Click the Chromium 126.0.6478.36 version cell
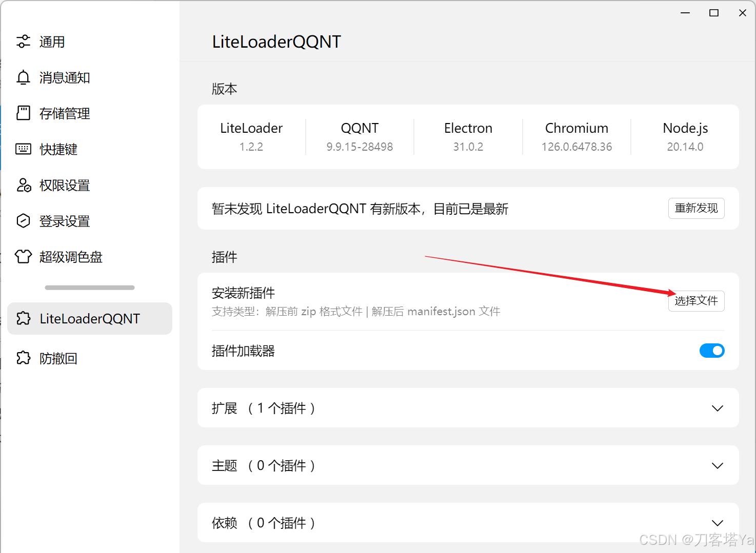The image size is (756, 553). 576,137
